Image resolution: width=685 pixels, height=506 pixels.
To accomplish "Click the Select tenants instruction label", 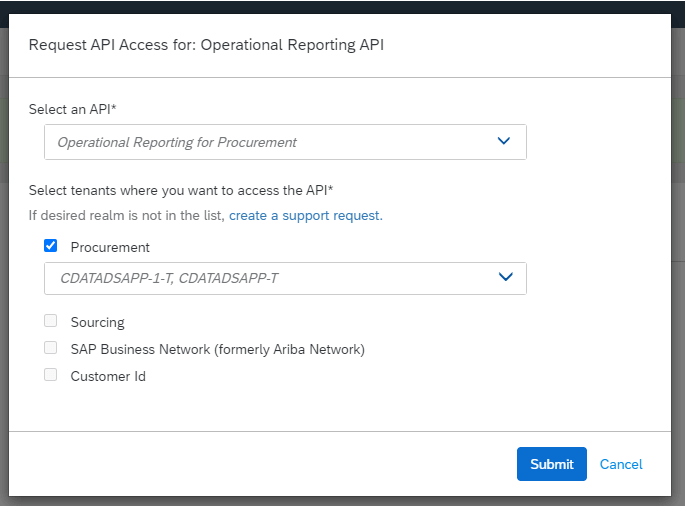I will (181, 191).
